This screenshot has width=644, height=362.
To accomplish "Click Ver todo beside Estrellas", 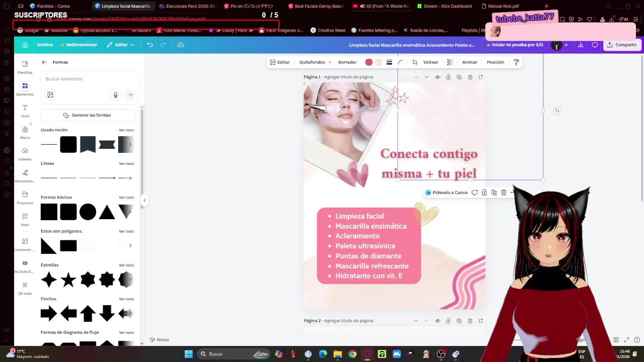I will [126, 265].
